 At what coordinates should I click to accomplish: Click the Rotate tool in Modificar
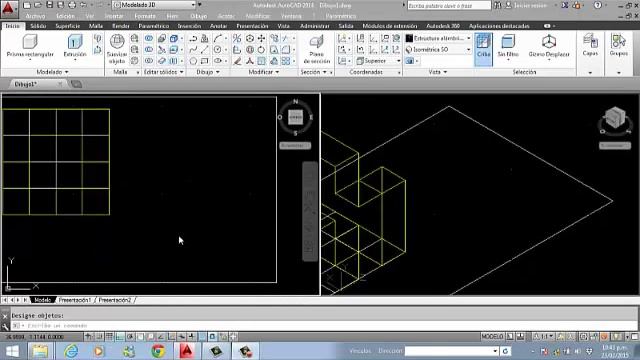(x=261, y=50)
